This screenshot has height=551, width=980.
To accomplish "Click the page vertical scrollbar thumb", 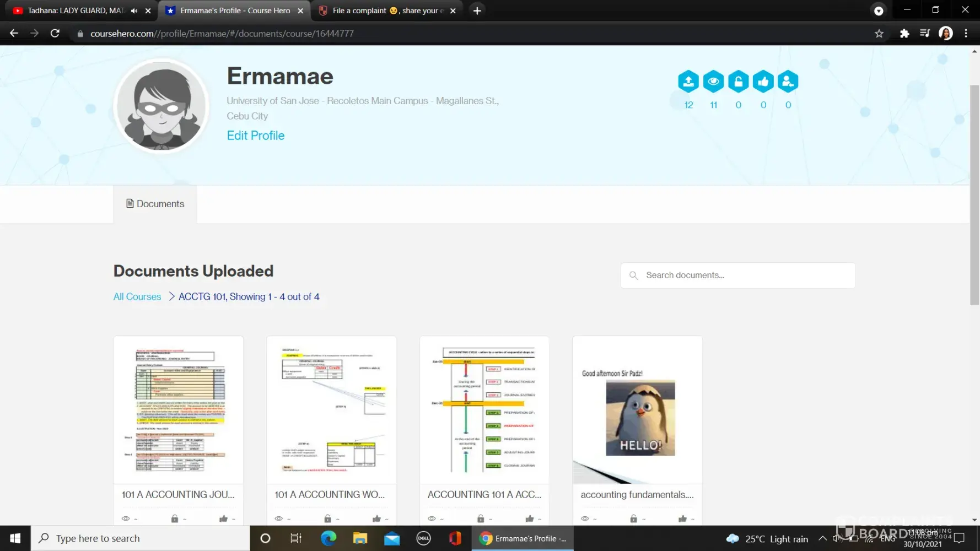I will point(974,193).
